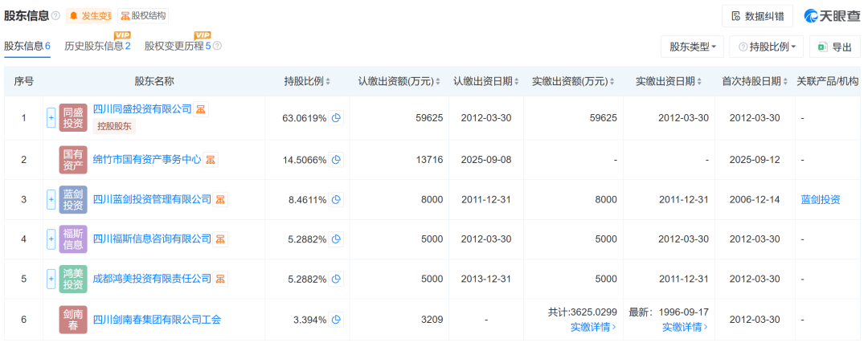Viewport: 868px width, 351px height.
Task: Open 四川剑南春集团有限公司工会 link
Action: (158, 320)
